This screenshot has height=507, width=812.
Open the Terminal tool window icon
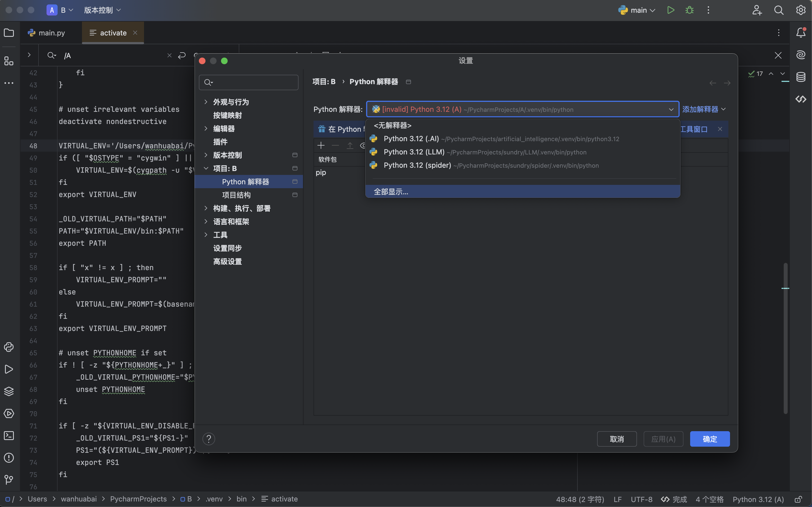pyautogui.click(x=9, y=436)
